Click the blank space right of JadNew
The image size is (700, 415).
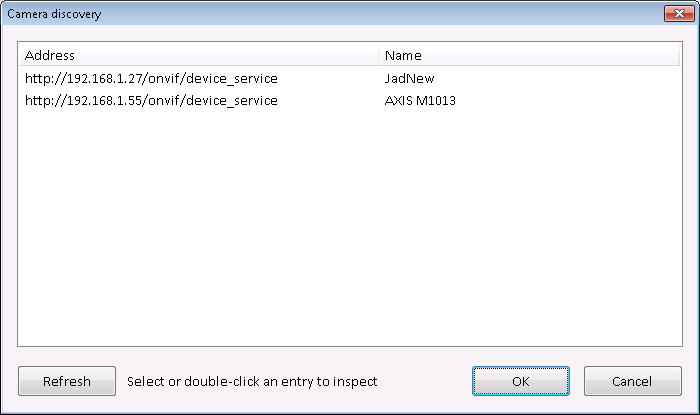tap(560, 77)
